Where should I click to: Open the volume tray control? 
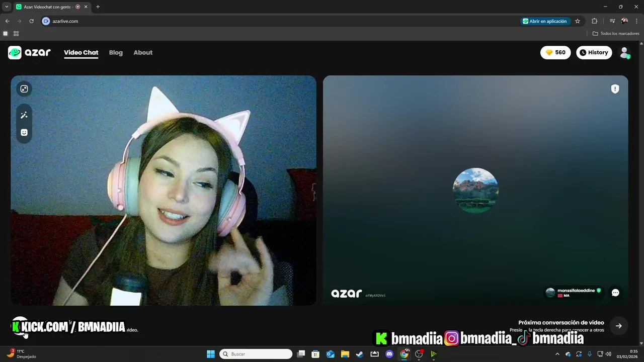[608, 354]
